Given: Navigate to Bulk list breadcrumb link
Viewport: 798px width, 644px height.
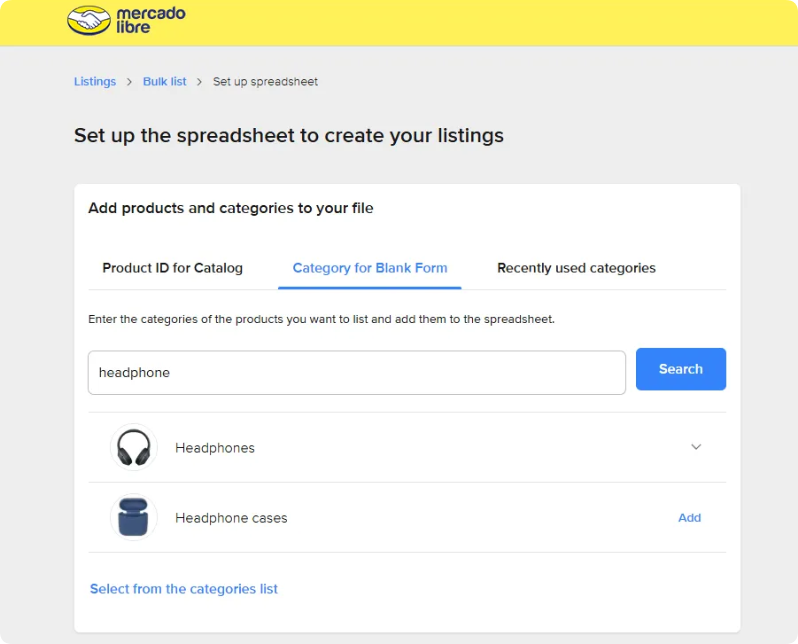Looking at the screenshot, I should click(x=164, y=82).
